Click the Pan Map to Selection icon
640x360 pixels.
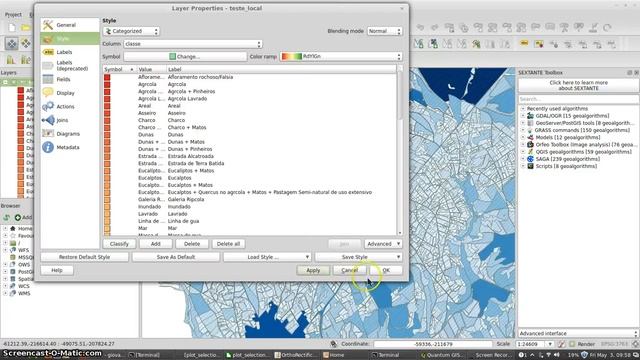pos(26,43)
